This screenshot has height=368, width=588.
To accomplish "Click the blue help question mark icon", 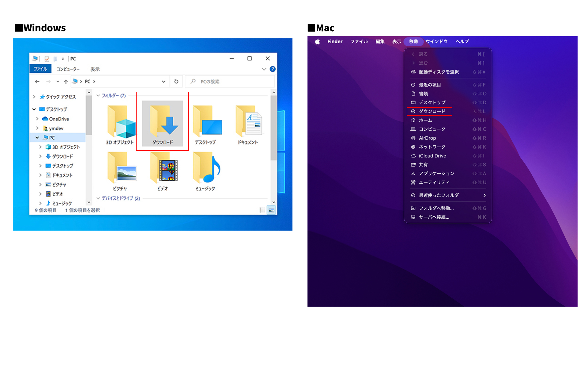I will coord(273,69).
